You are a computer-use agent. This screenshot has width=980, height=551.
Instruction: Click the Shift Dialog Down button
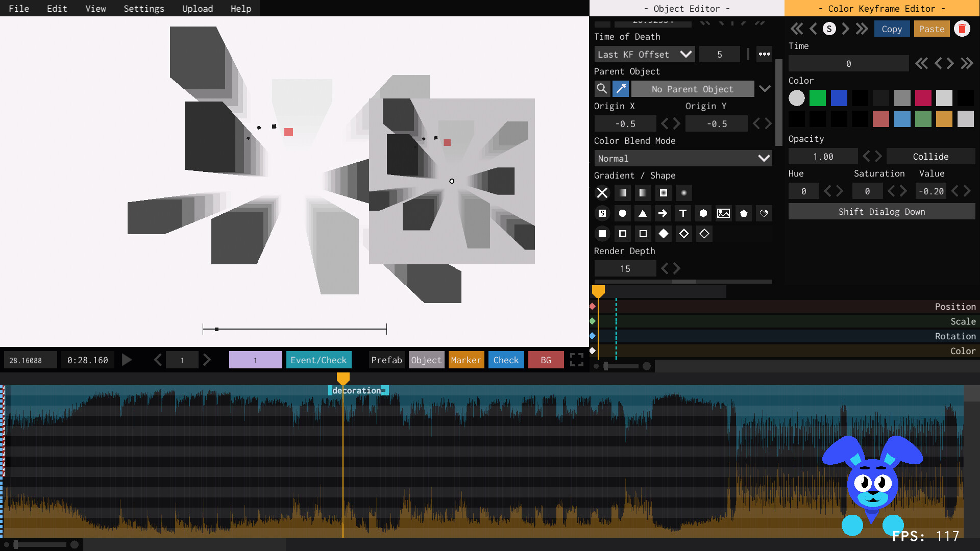point(881,212)
